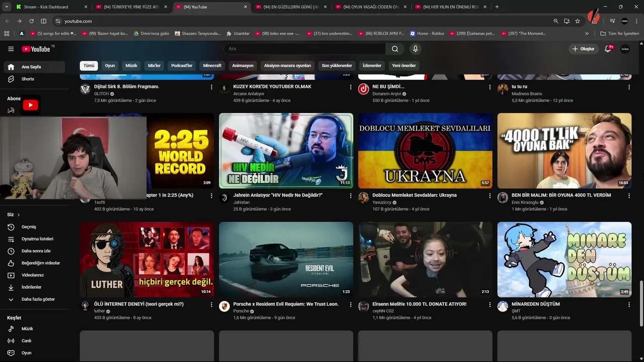The height and width of the screenshot is (362, 644).
Task: Open İndirilenler in sidebar
Action: tap(34, 287)
